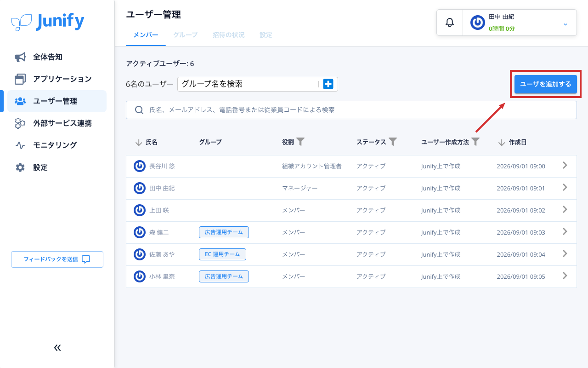Viewport: 588px width, 368px height.
Task: Click the account avatar in header
Action: pyautogui.click(x=478, y=23)
